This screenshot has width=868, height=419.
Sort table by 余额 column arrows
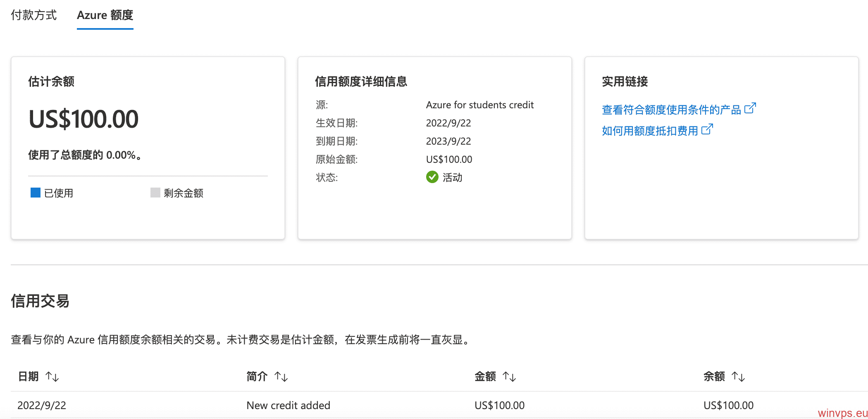[738, 376]
